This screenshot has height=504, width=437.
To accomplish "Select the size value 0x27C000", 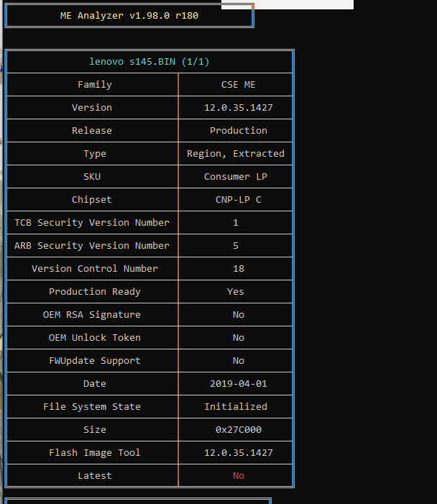I will tap(238, 430).
